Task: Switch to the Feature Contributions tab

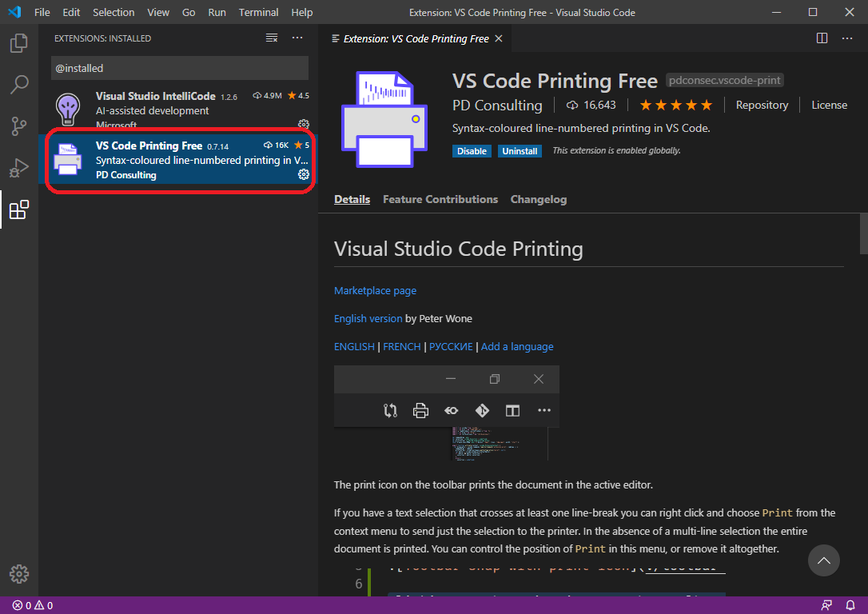Action: click(440, 199)
